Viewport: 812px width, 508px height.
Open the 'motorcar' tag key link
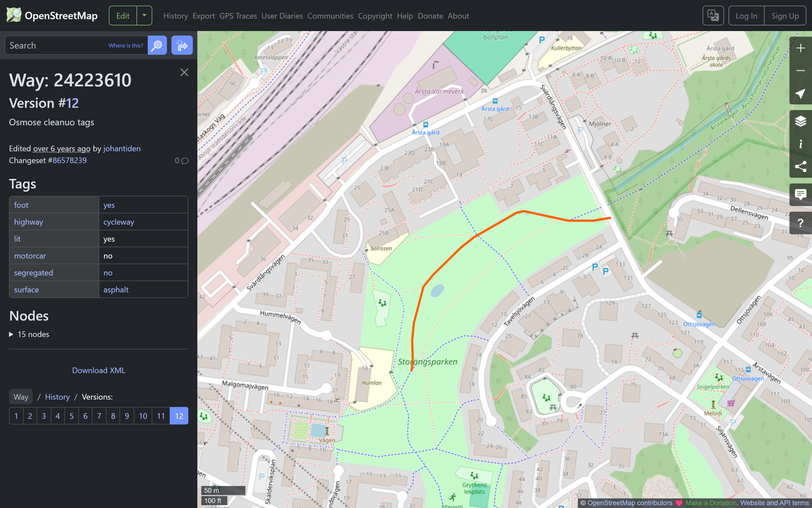pos(30,256)
